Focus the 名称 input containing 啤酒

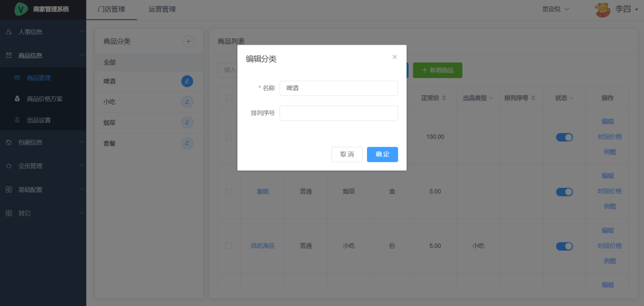pos(339,88)
